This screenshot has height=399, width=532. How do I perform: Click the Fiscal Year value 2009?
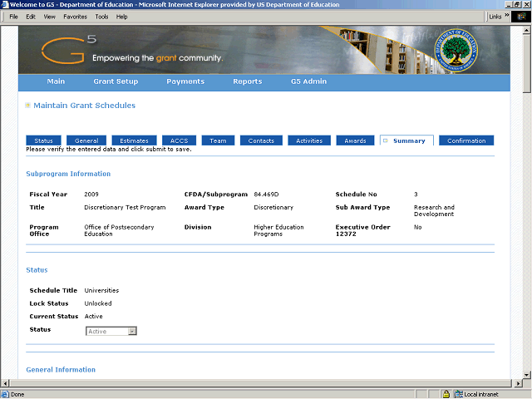(x=91, y=195)
